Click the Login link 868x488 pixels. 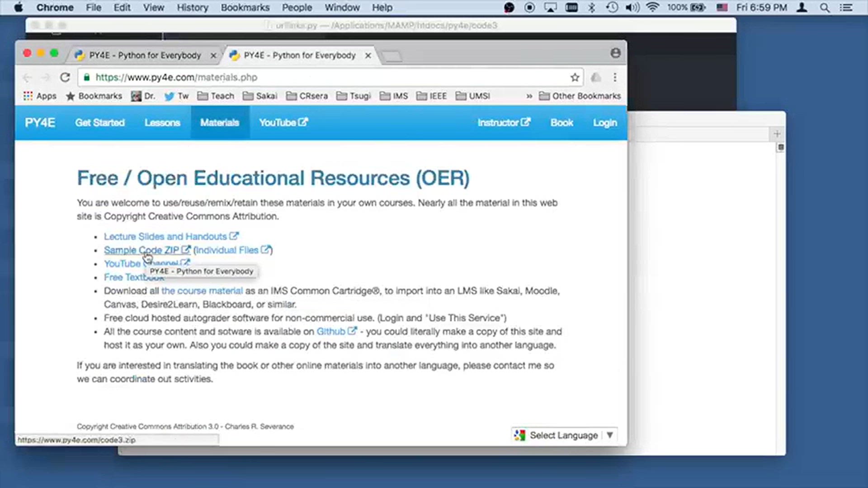pyautogui.click(x=605, y=122)
